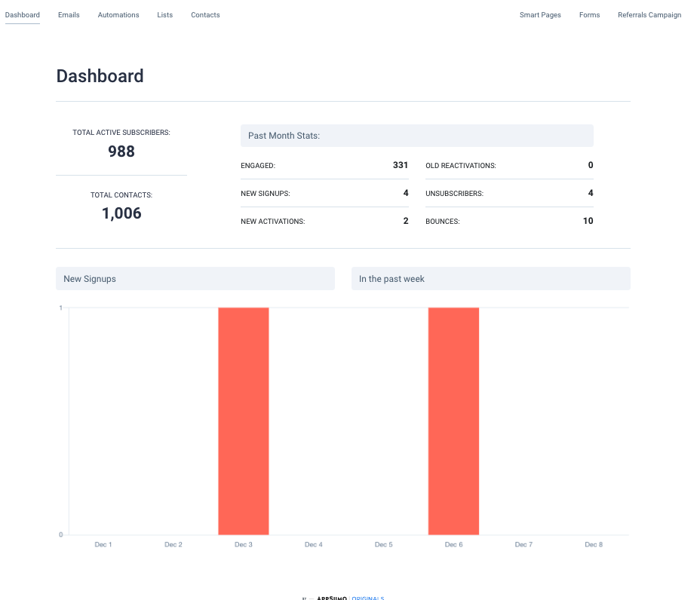Go to the Contacts page
The image size is (700, 600).
coord(205,14)
